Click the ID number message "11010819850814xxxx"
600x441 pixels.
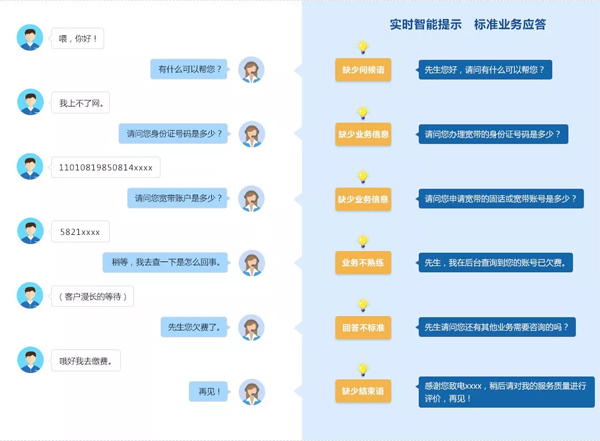click(106, 167)
